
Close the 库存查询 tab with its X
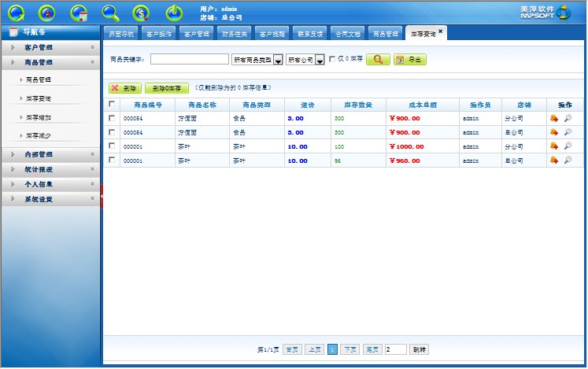point(441,31)
